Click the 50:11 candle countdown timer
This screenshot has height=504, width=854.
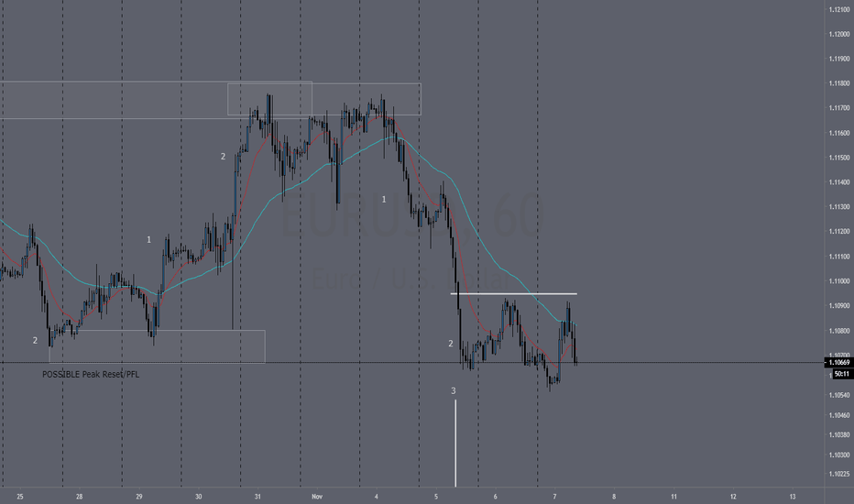[x=841, y=374]
